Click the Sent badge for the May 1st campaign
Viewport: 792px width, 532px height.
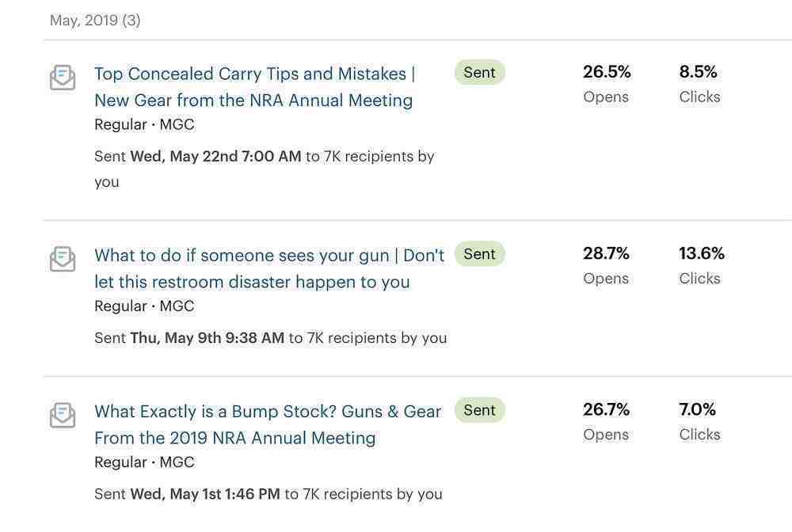coord(480,410)
